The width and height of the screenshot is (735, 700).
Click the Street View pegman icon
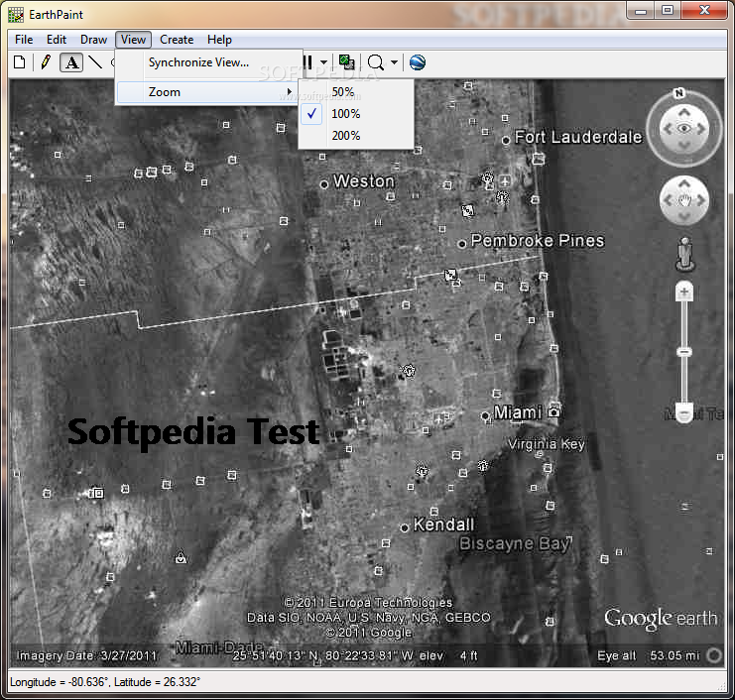[x=685, y=254]
